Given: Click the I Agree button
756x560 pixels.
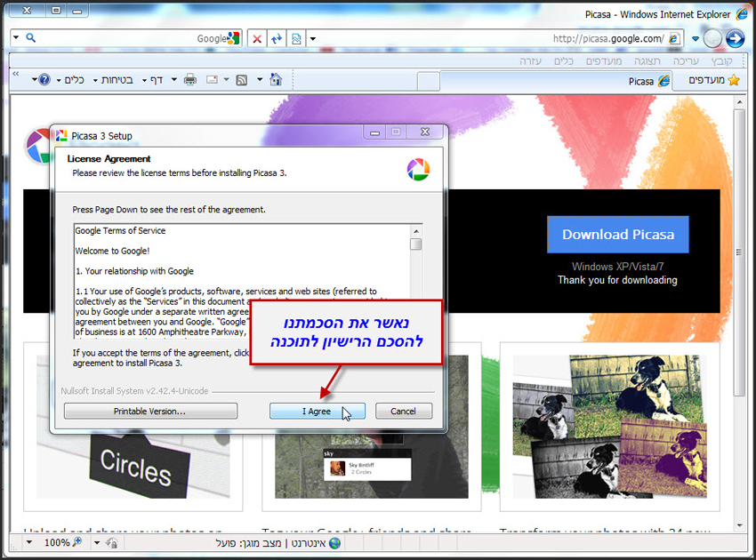Looking at the screenshot, I should (317, 411).
